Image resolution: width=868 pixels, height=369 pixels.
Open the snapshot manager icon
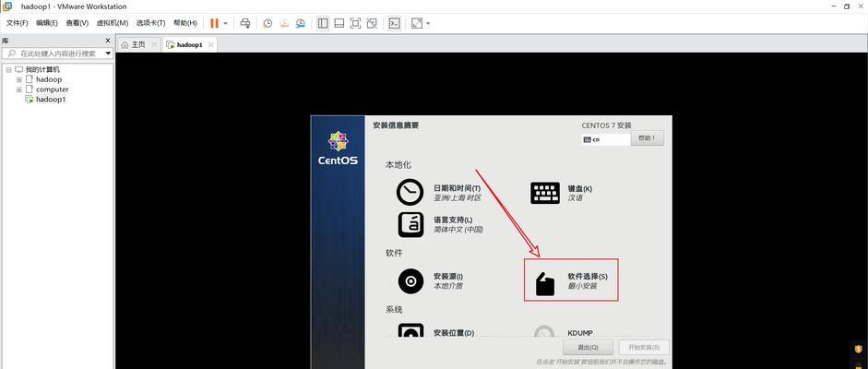click(300, 23)
